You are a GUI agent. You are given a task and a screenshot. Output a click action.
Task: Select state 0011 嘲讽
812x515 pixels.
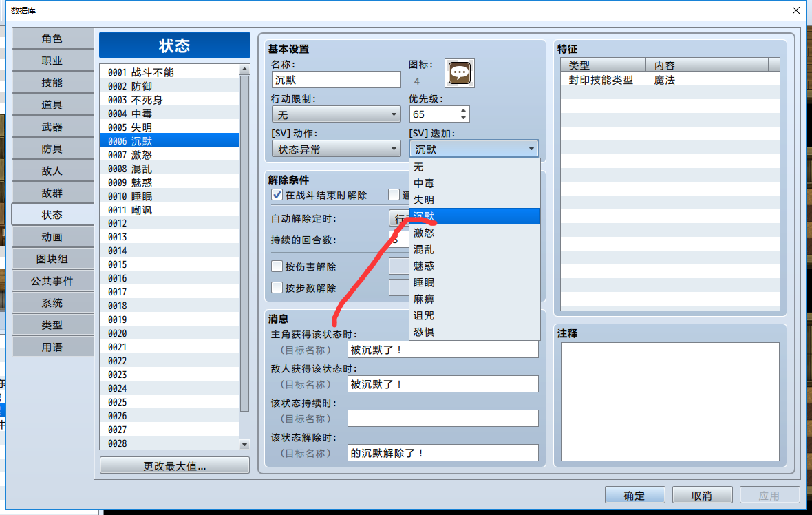pyautogui.click(x=169, y=210)
